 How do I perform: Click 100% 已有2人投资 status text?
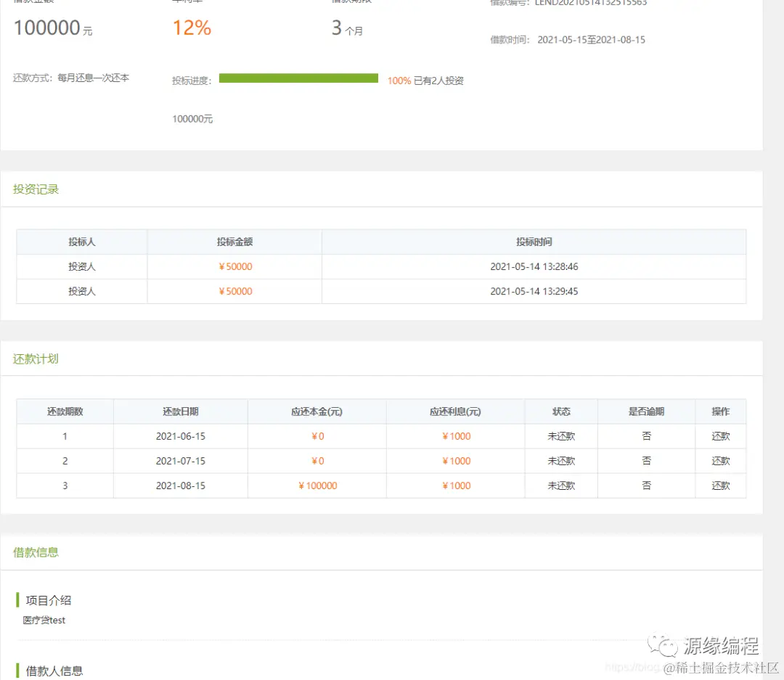[x=425, y=81]
